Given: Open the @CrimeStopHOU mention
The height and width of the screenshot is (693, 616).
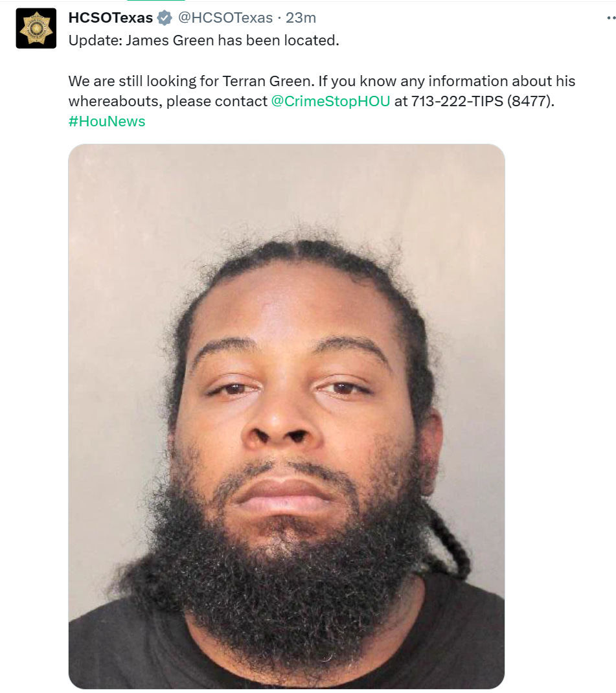Looking at the screenshot, I should pos(330,101).
